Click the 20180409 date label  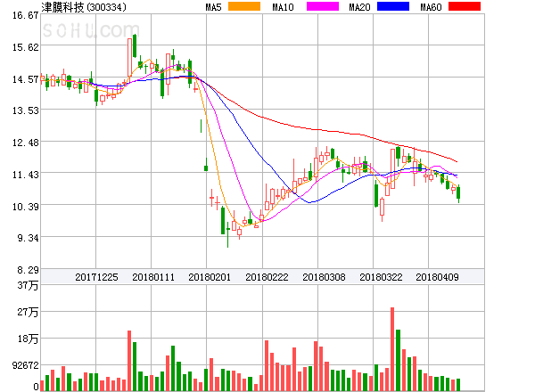[437, 277]
